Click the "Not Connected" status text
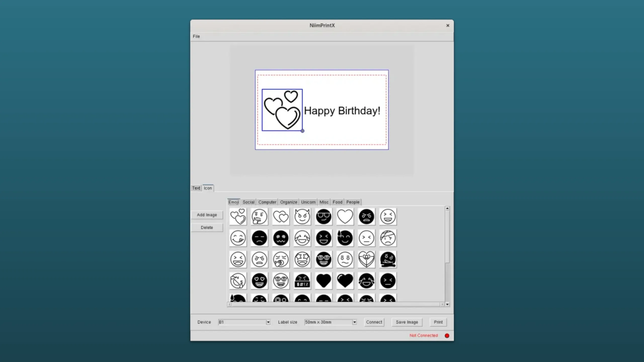 (424, 335)
